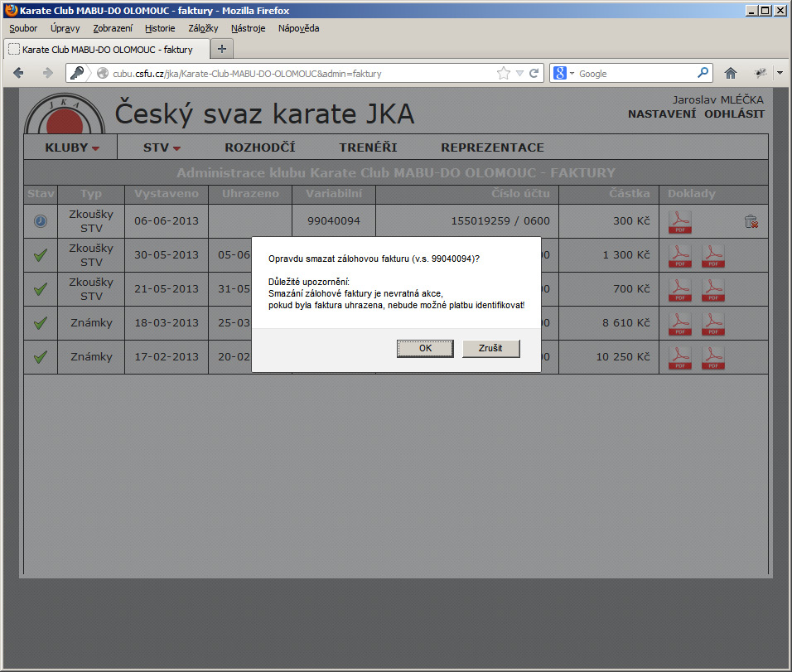Image resolution: width=792 pixels, height=672 pixels.
Task: Click the Vystaveno column header
Action: click(167, 194)
